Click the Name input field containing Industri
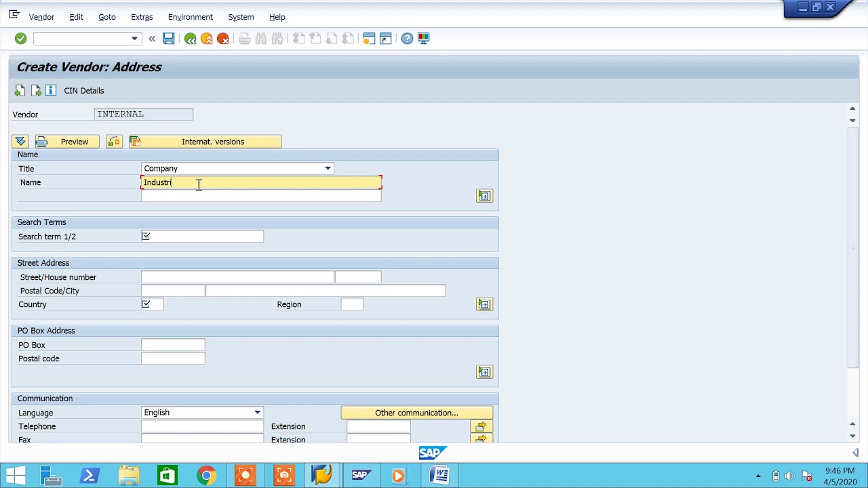Viewport: 868px width, 488px height. click(261, 182)
